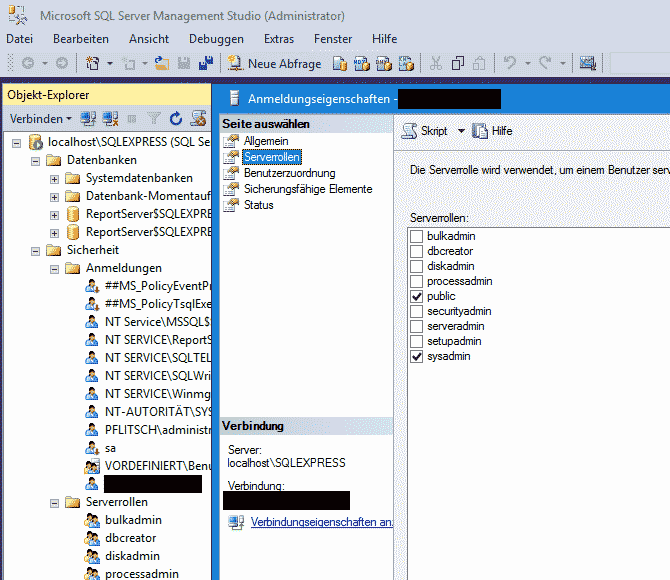
Task: Click the Activity Monitor toolbar icon
Action: 588,64
